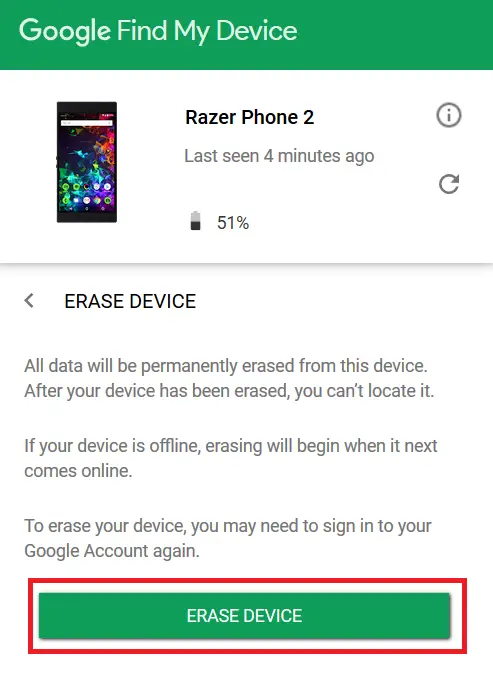Open device info via the circled i icon
The image size is (493, 700).
pos(448,116)
